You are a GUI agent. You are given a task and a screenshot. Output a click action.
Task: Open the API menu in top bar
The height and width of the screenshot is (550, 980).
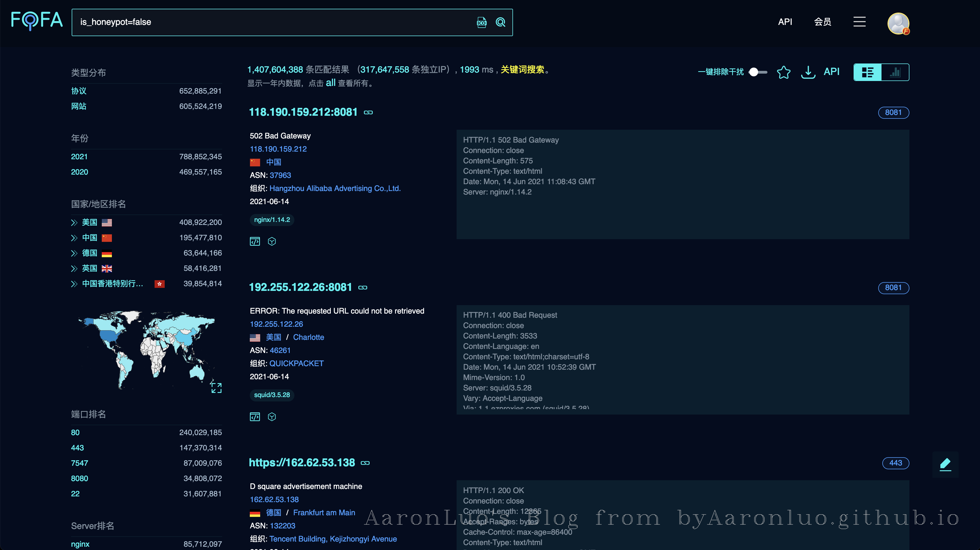785,22
